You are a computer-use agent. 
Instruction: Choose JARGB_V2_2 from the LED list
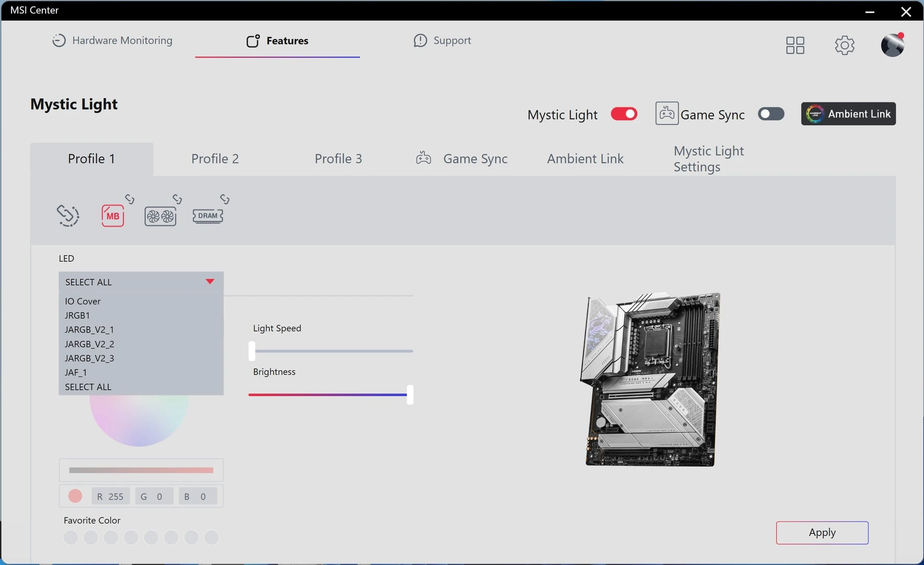tap(141, 344)
